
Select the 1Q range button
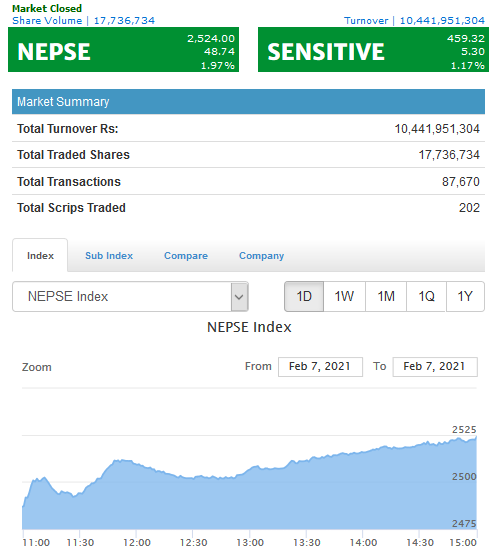(426, 296)
